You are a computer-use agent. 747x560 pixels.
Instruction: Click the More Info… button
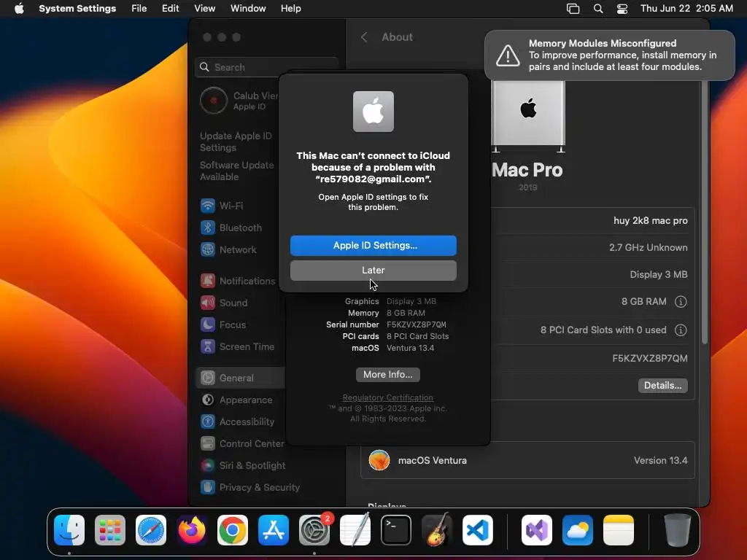(x=388, y=374)
